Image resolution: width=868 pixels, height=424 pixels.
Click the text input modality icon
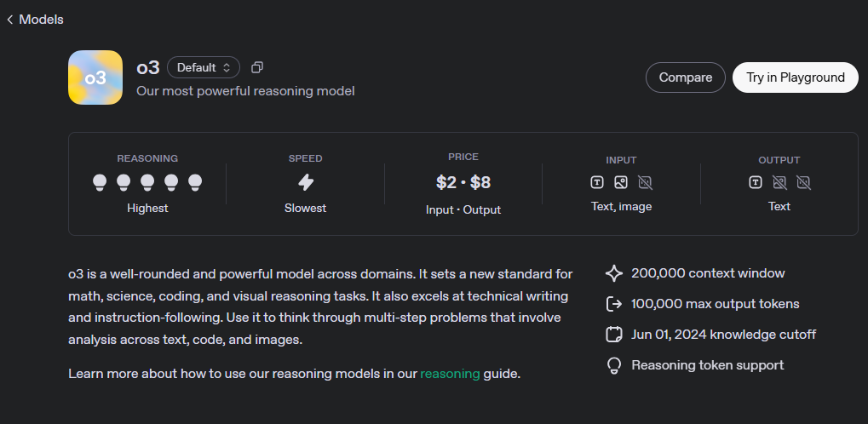[x=597, y=182]
